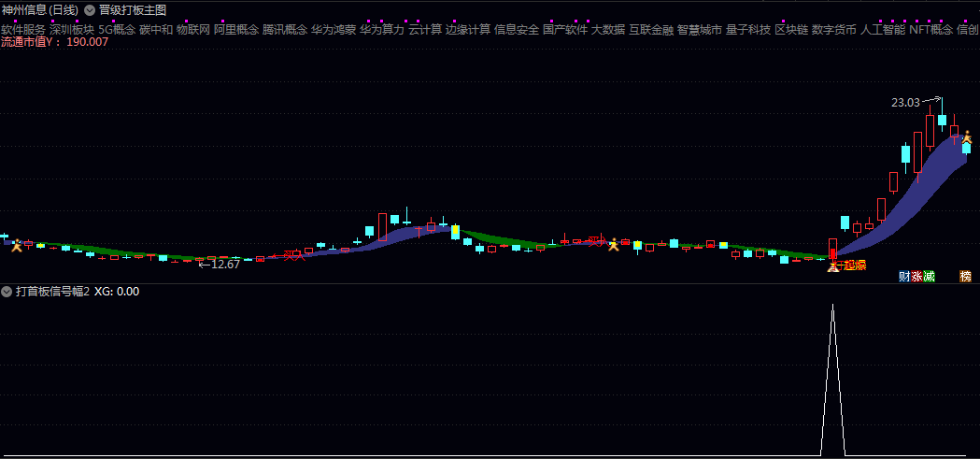Click the tall cyan candle at the 23.03 peak
The image size is (980, 459).
[942, 115]
